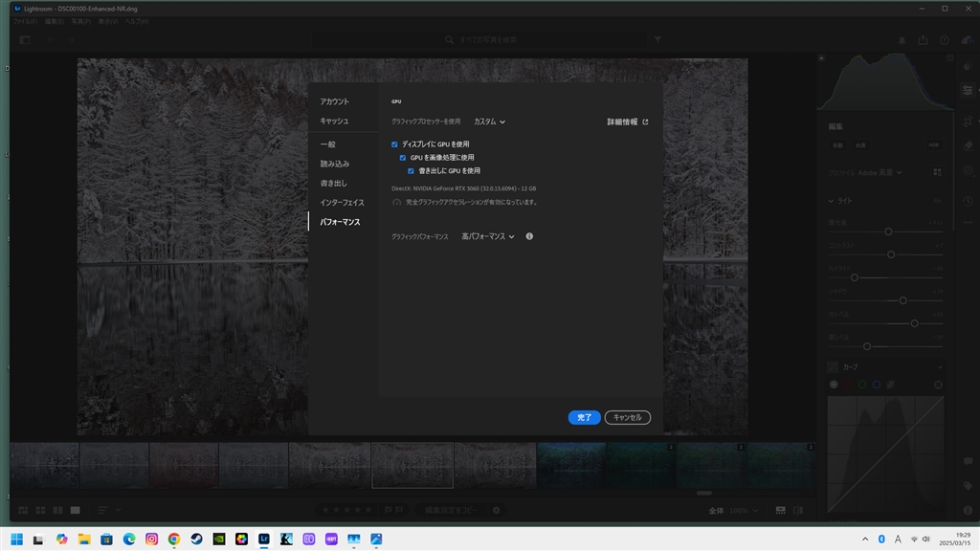The height and width of the screenshot is (551, 980).
Task: Open the 100% zoom level dropdown
Action: pos(744,511)
